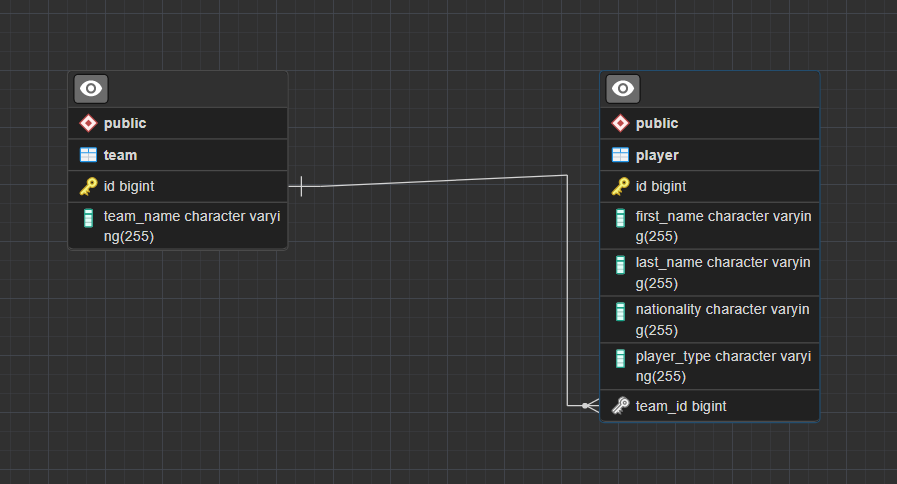Select the 'player' table name
The height and width of the screenshot is (484, 897).
(x=657, y=155)
